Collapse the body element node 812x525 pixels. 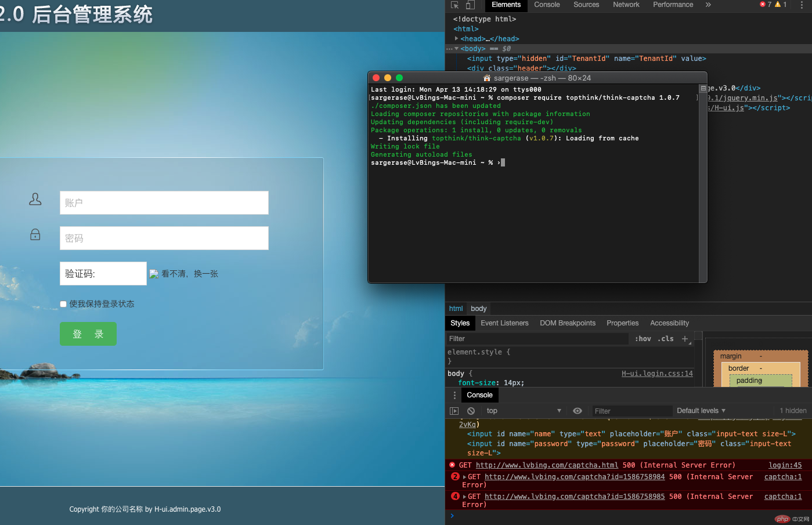(457, 49)
